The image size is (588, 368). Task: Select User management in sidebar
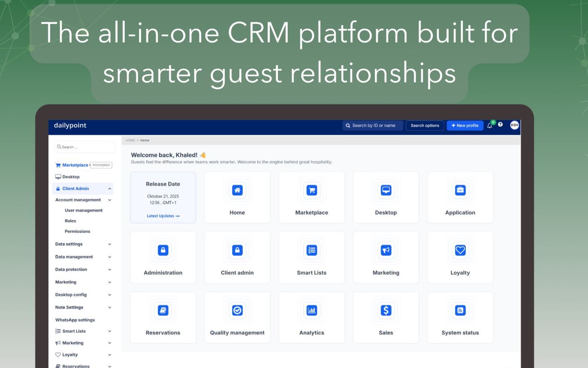[84, 211]
